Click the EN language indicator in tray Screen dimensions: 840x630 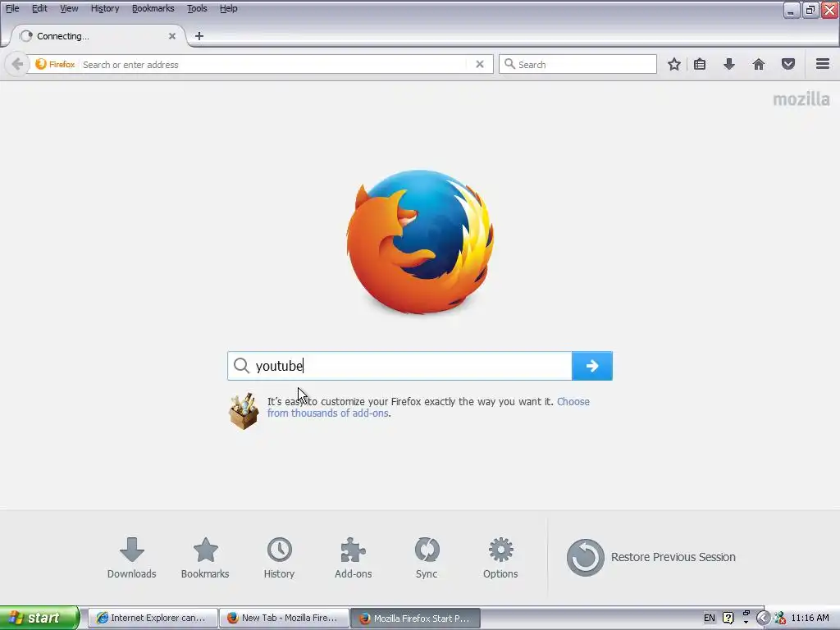(x=710, y=618)
